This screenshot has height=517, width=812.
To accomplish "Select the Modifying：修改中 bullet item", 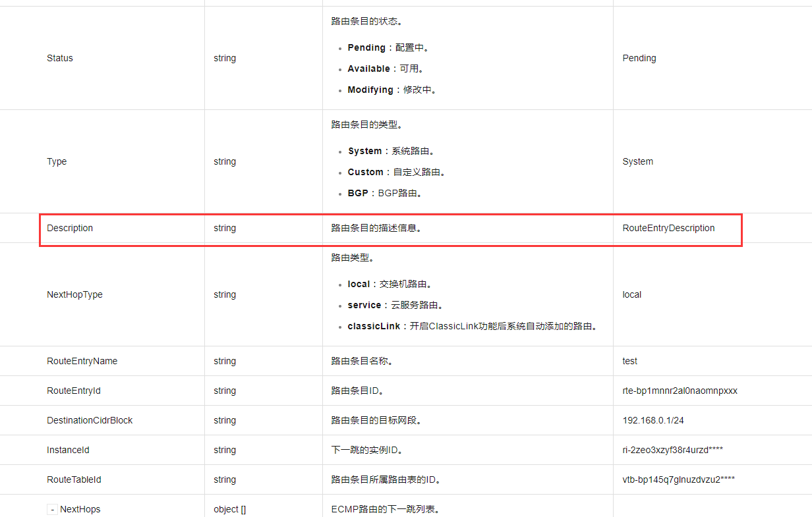I will click(x=393, y=90).
